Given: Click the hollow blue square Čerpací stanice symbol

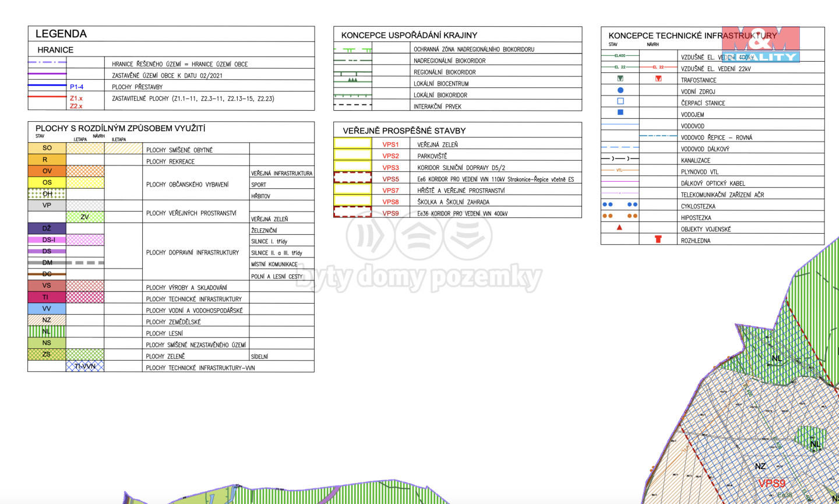Looking at the screenshot, I should (620, 101).
